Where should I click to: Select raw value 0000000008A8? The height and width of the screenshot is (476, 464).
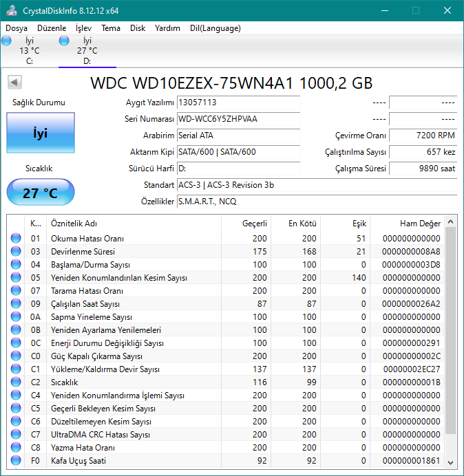coord(411,252)
